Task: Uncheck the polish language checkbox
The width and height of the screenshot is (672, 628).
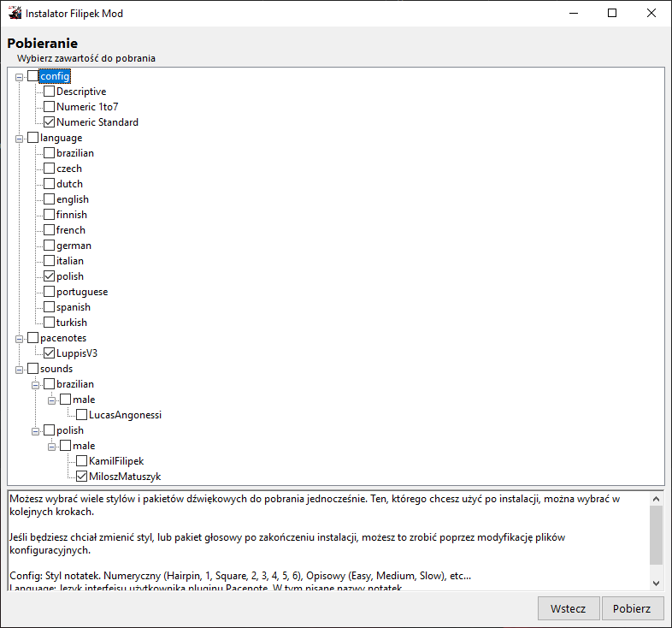Action: (x=50, y=276)
